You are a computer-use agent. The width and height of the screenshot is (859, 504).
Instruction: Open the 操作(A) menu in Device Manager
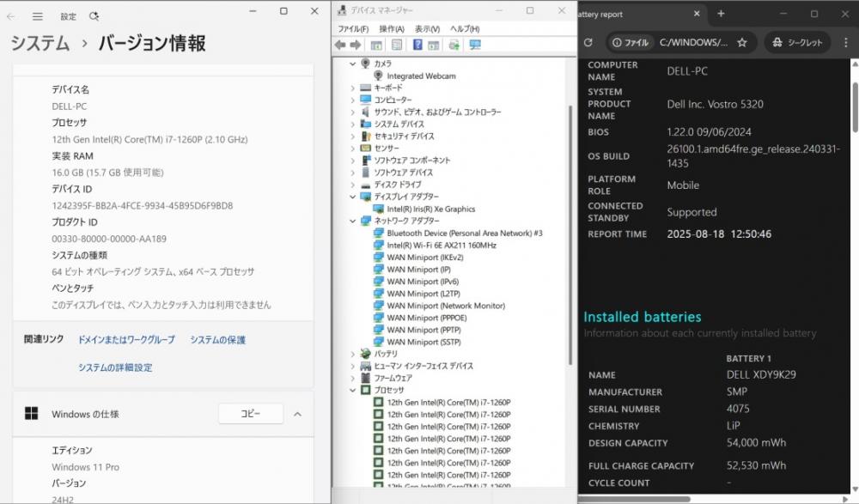click(x=391, y=28)
